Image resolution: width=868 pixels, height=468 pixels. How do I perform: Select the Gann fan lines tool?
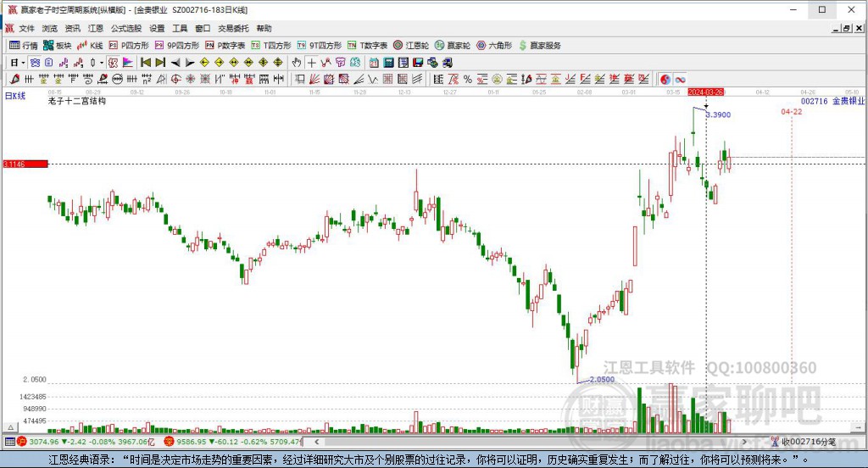(314, 80)
